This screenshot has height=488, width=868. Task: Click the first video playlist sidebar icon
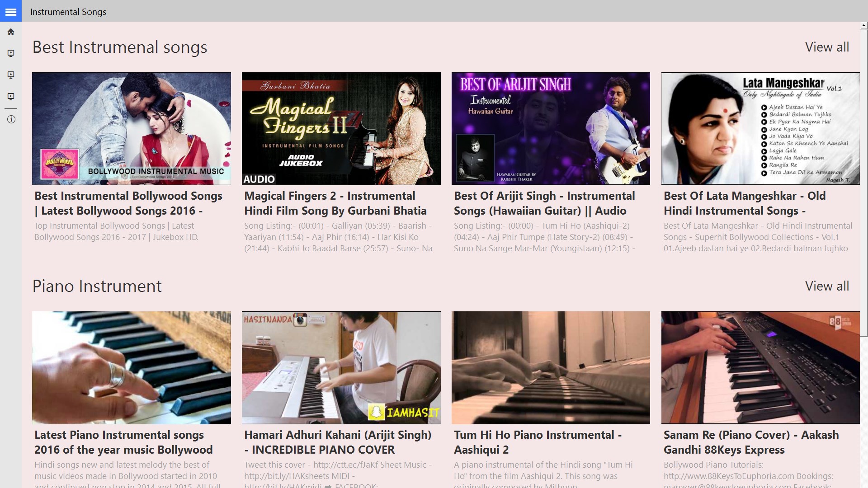(x=11, y=53)
